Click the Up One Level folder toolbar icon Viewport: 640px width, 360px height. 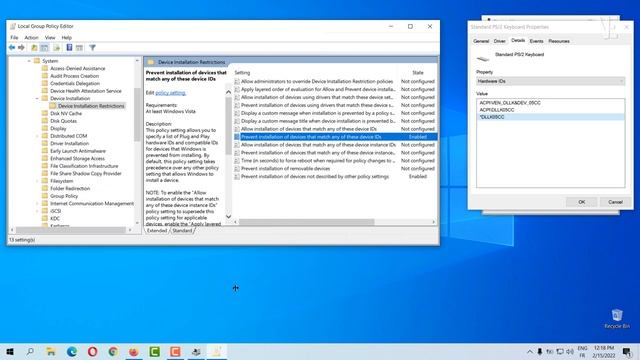(34, 48)
